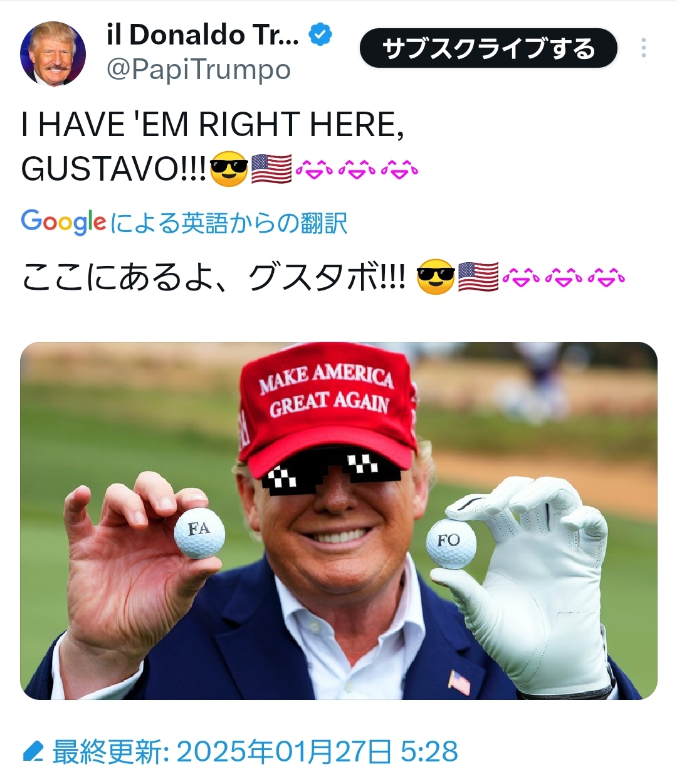
Task: Tap the blue verified badge
Action: [322, 34]
